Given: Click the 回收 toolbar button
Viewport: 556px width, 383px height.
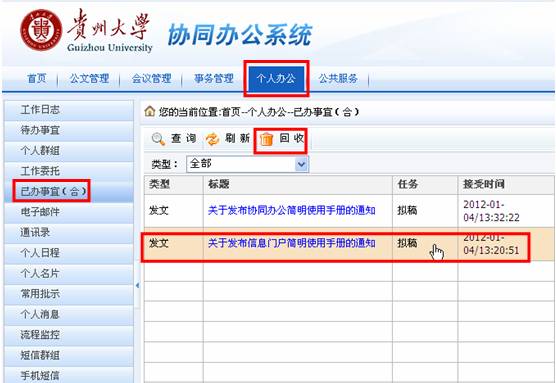Looking at the screenshot, I should pyautogui.click(x=282, y=139).
